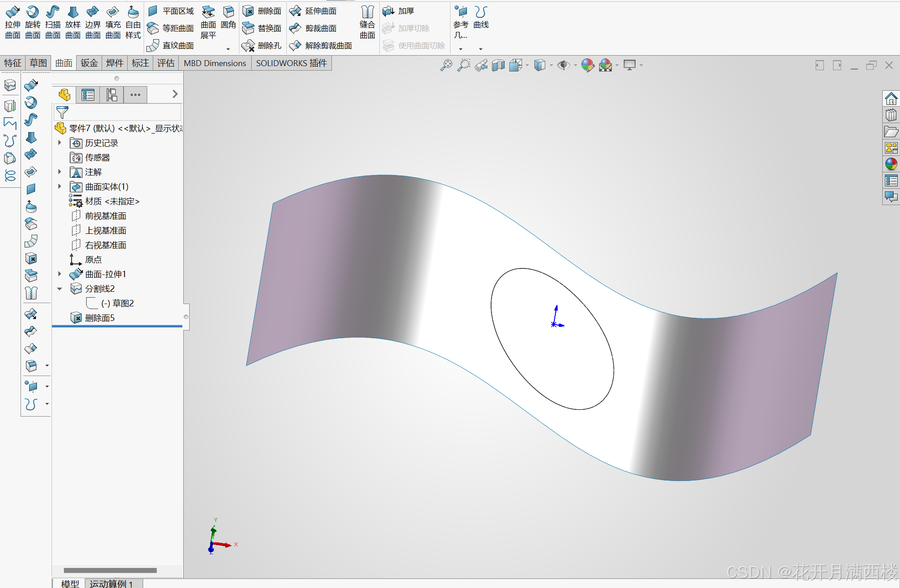Click the 曲面展平 surface flatten tool
Screen dimensions: 900x588
click(x=208, y=23)
